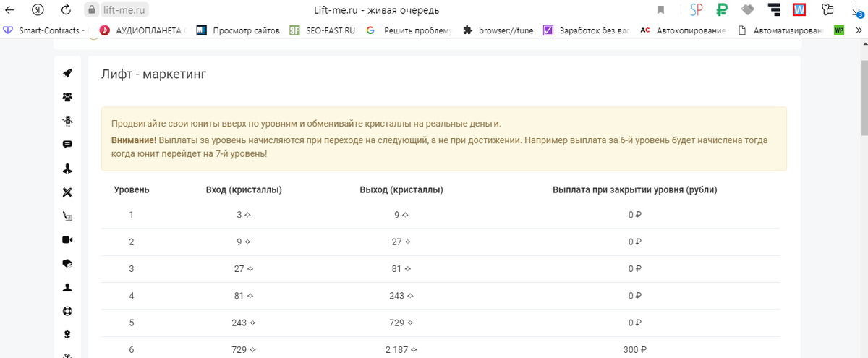868x358 pixels.
Task: Click the crossed tools sidebar icon
Action: [67, 192]
